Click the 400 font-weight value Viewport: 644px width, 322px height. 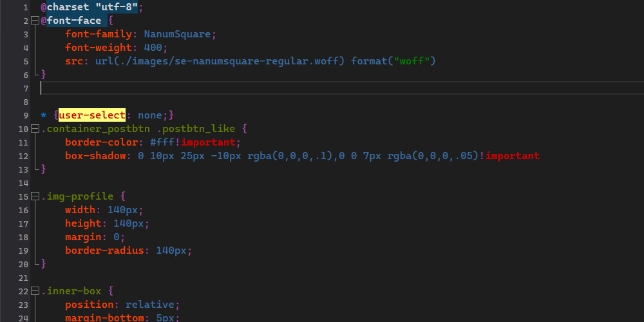[x=153, y=48]
